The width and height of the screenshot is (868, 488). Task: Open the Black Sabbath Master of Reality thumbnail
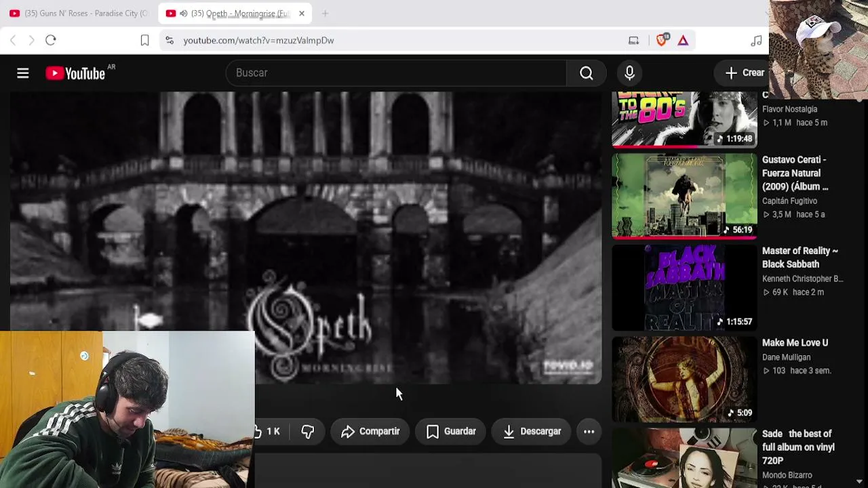click(x=684, y=287)
